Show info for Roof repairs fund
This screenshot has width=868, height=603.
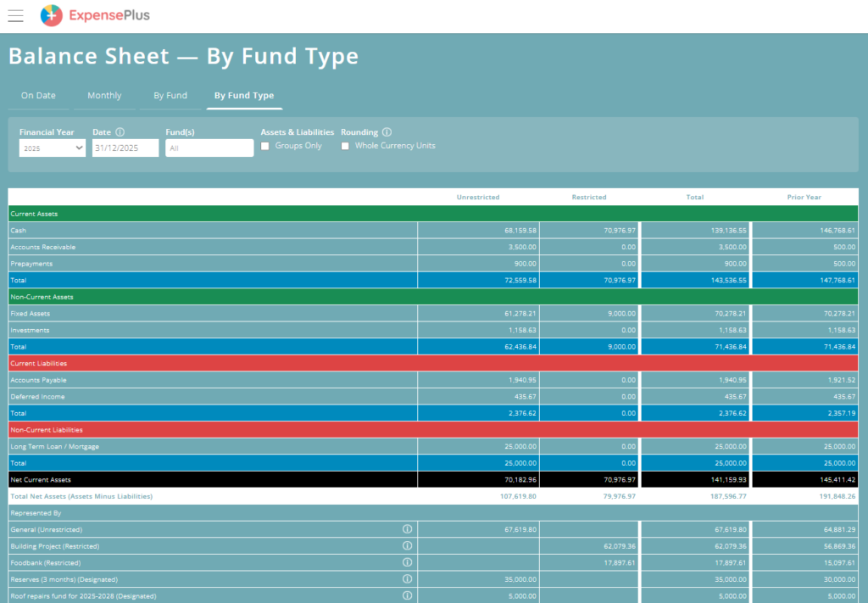[x=407, y=595]
